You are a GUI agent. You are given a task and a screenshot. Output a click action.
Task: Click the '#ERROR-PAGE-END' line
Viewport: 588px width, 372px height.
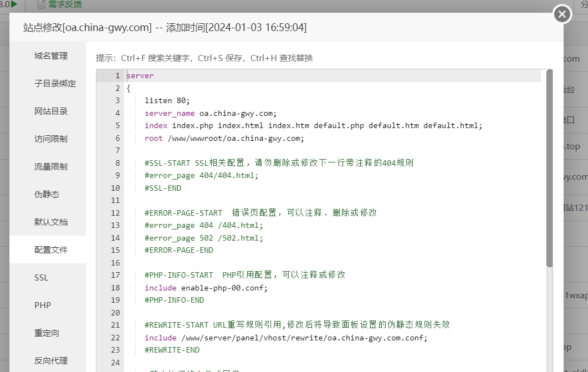tap(179, 250)
